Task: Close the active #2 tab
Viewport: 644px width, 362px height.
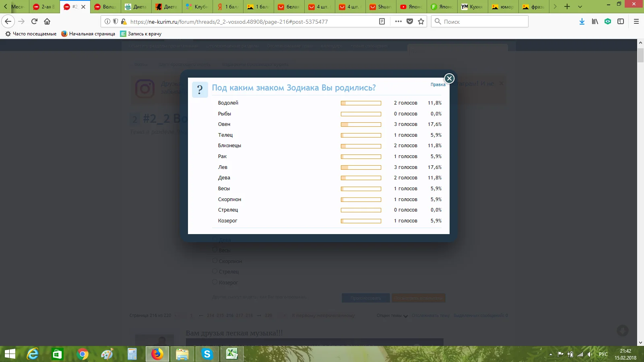Action: [x=83, y=7]
